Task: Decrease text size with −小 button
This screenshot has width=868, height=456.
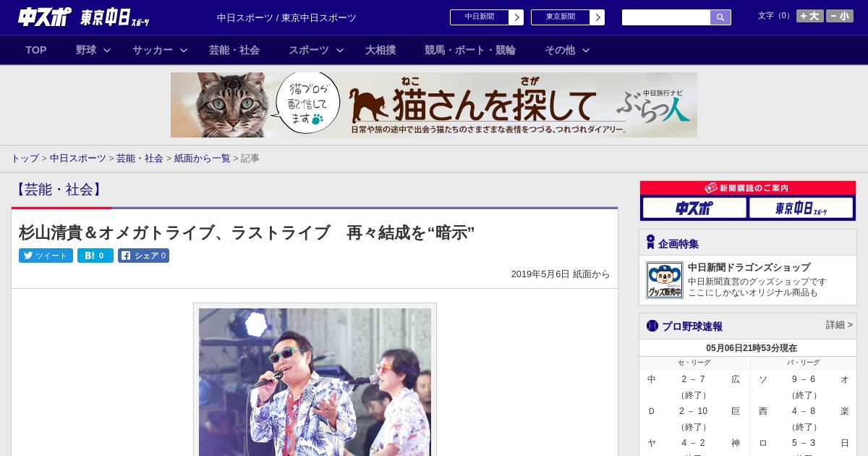Action: 840,16
